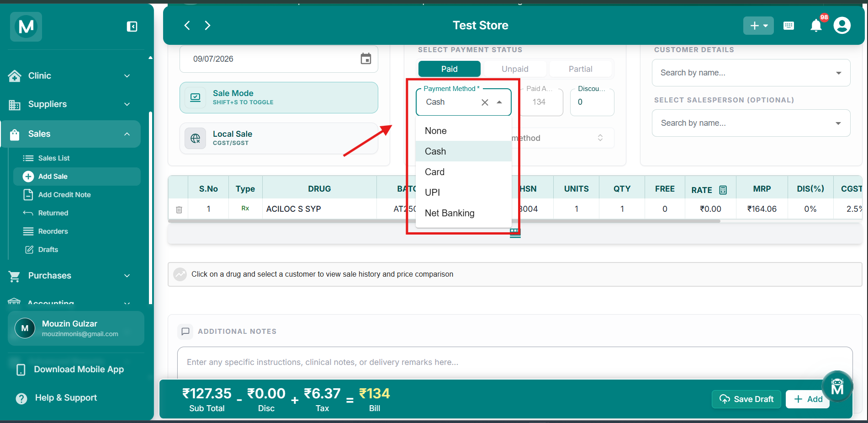The image size is (868, 423).
Task: Select Unpaid payment status
Action: pyautogui.click(x=515, y=69)
